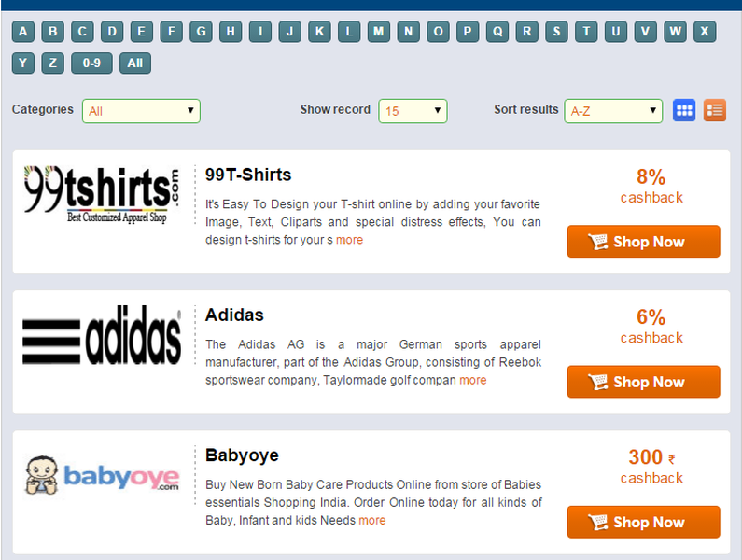The height and width of the screenshot is (560, 742).
Task: Shop Now at Adidas
Action: point(644,382)
